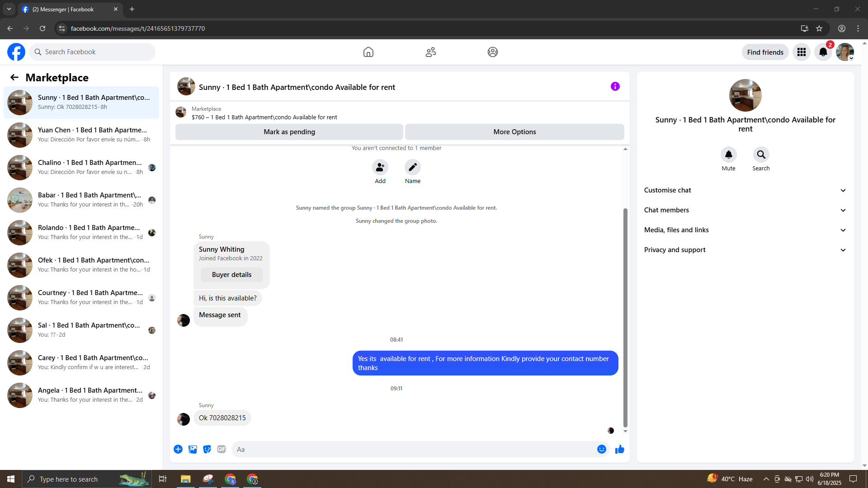Open Ofek conversation
Viewport: 868px width, 488px height.
point(81,265)
